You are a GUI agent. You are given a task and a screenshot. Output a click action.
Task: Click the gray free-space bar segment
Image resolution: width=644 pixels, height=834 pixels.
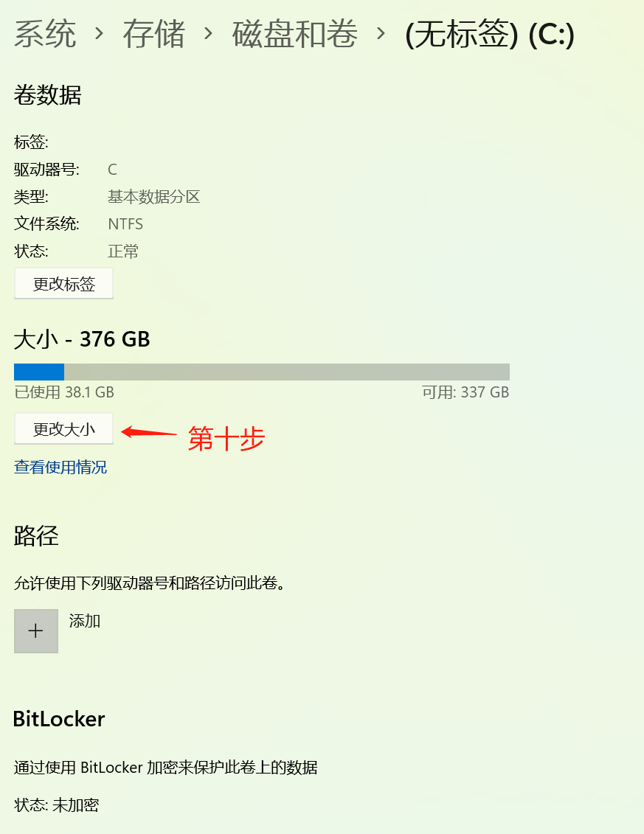tap(287, 372)
